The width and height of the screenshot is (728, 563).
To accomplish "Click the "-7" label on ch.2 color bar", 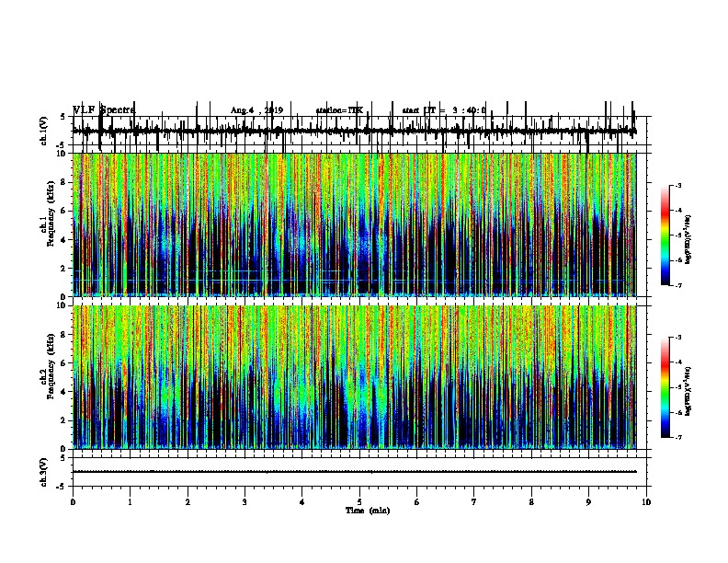I will pos(677,437).
